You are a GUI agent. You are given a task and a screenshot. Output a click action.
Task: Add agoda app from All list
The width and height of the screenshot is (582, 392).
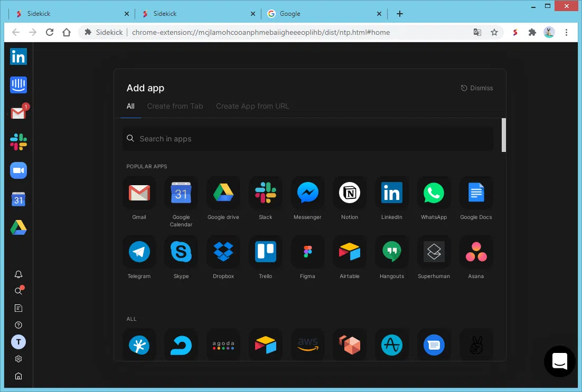click(x=223, y=345)
